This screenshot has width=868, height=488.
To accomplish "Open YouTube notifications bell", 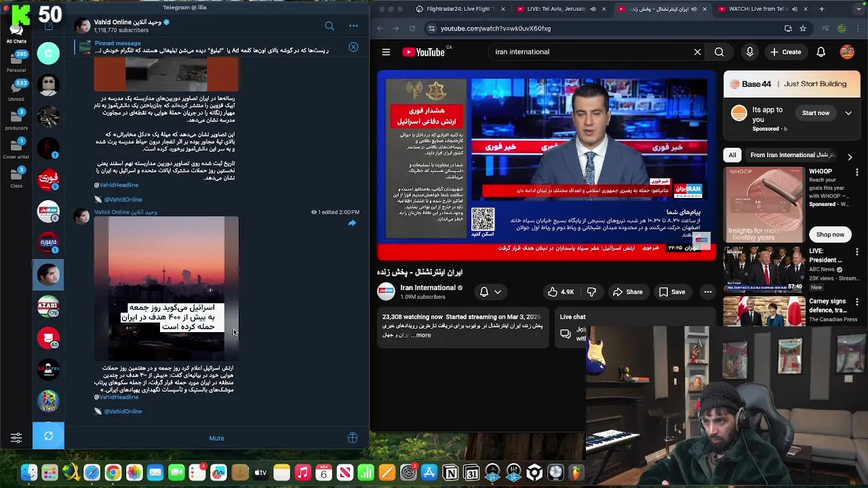I will 821,52.
